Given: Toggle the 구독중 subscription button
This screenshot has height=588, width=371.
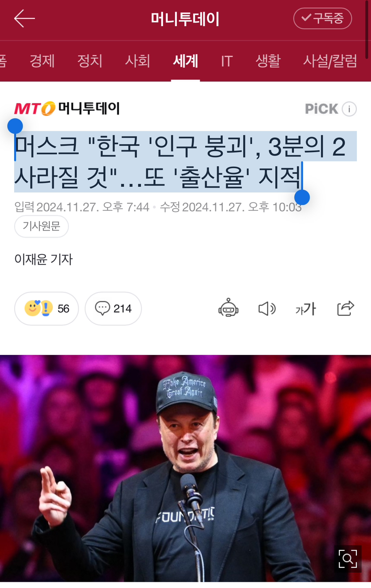Looking at the screenshot, I should (322, 18).
